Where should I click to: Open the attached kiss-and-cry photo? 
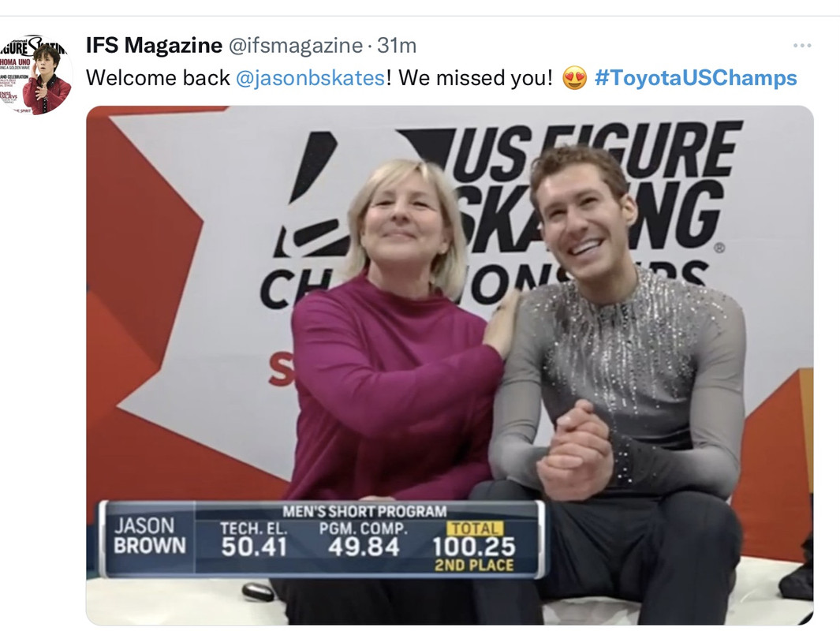(450, 365)
